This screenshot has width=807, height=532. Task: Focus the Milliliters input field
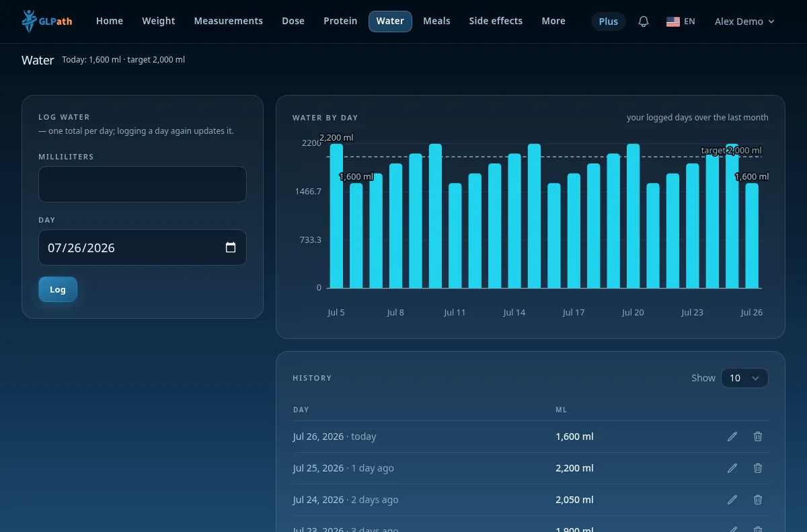[143, 184]
